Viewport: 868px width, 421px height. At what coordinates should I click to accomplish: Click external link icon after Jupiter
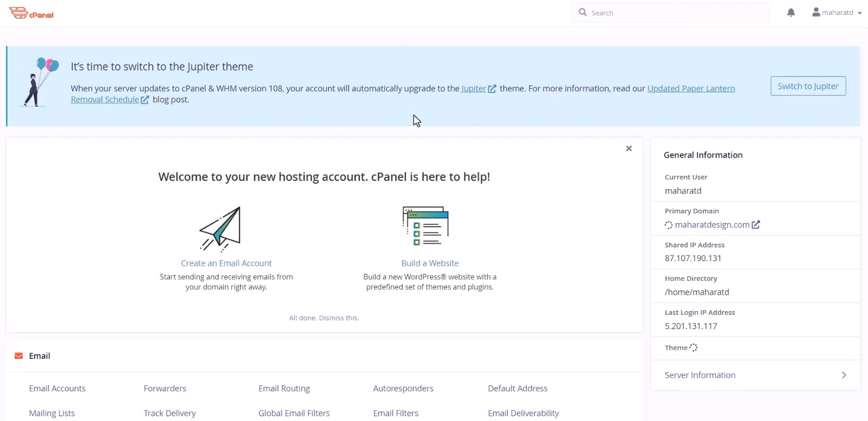coord(492,89)
